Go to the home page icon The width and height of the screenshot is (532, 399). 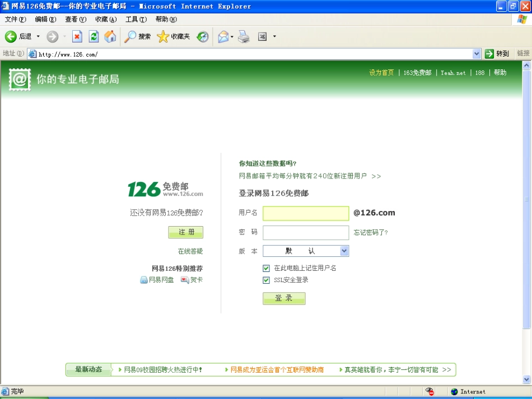pos(110,36)
